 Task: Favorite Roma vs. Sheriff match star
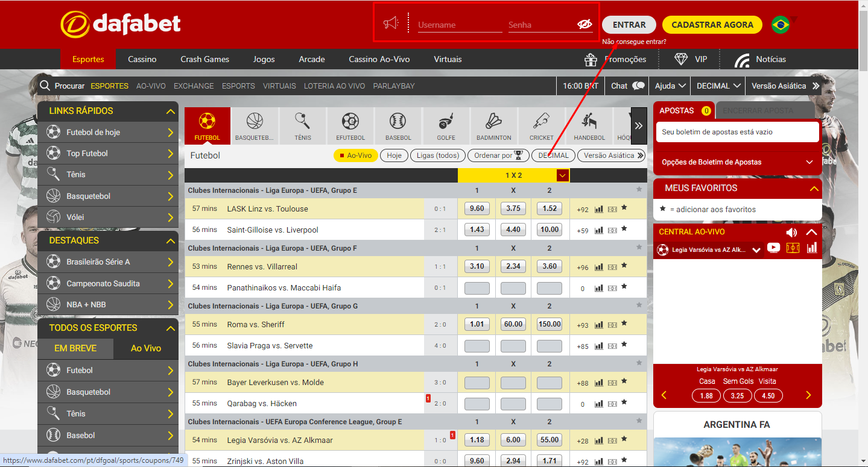[624, 324]
